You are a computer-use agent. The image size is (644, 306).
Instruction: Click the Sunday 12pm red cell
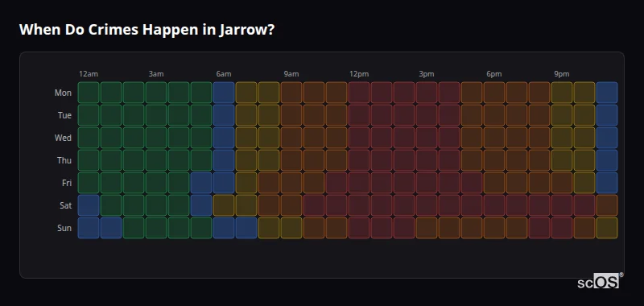click(359, 228)
